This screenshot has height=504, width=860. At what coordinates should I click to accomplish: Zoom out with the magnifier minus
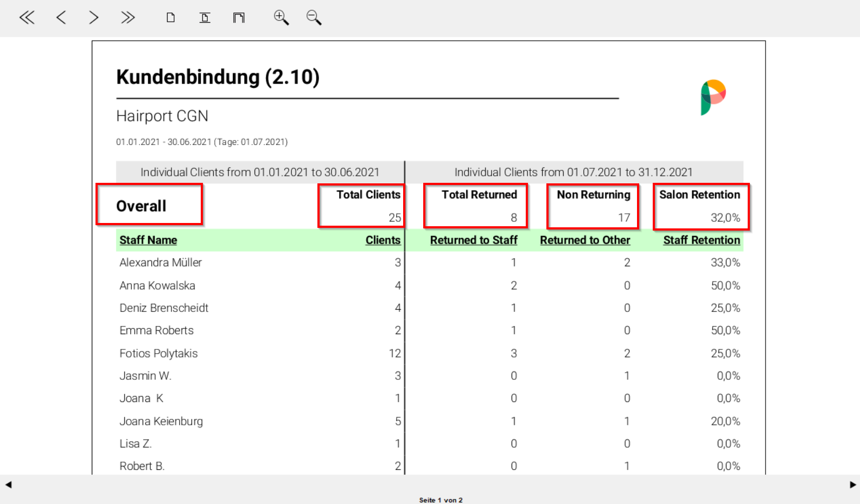coord(314,18)
